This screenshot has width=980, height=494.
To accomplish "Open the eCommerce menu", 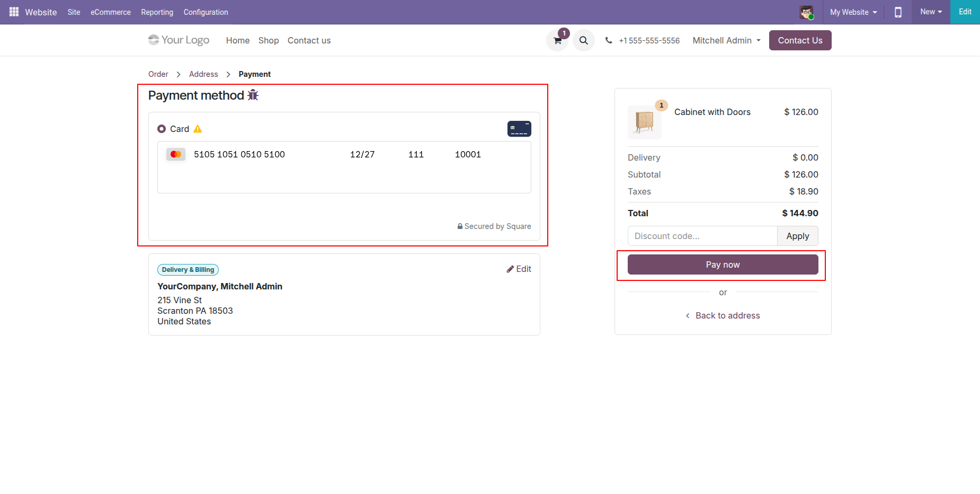I will click(111, 12).
